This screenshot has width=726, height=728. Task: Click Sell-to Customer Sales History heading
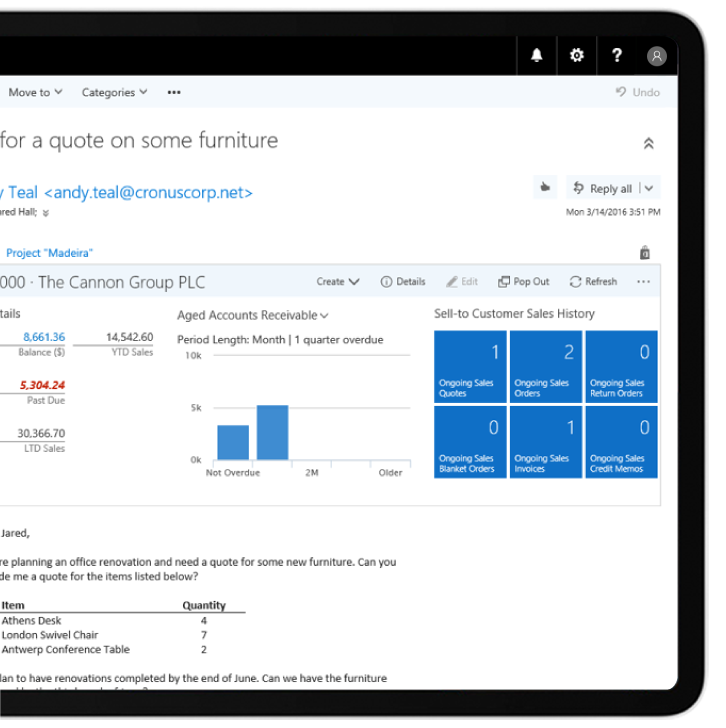[x=514, y=314]
